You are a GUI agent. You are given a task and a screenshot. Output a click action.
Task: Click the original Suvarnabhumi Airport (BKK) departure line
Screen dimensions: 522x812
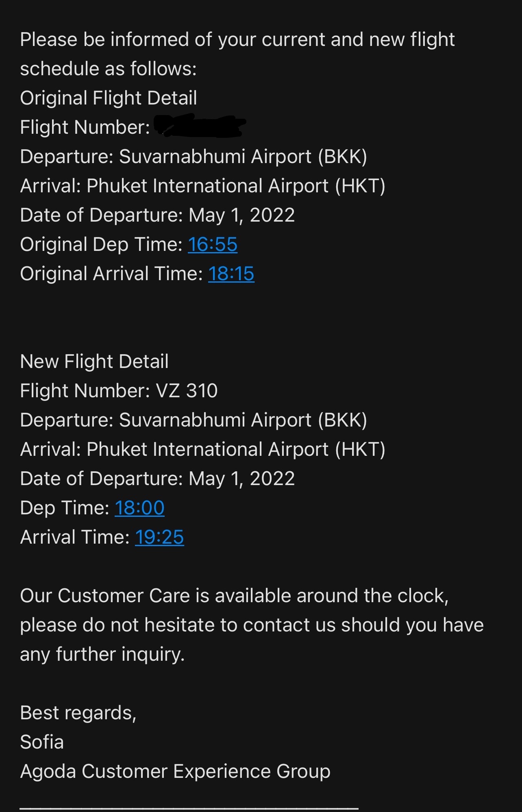[x=194, y=157]
